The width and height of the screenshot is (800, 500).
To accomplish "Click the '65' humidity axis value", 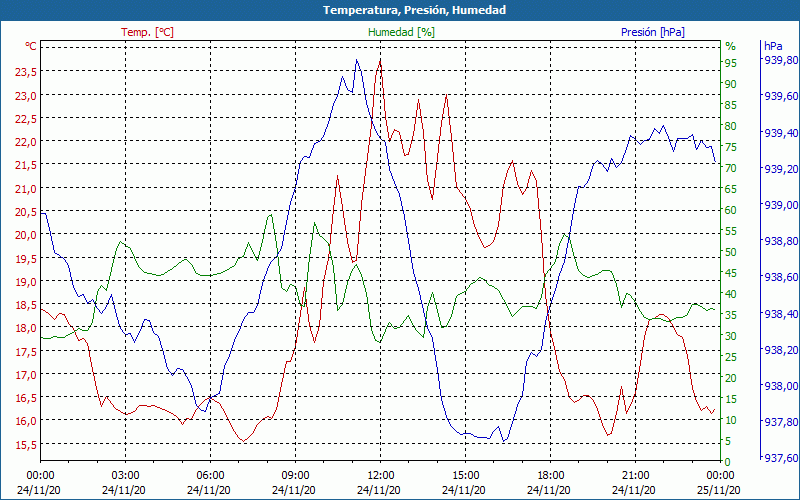I will click(x=731, y=189).
